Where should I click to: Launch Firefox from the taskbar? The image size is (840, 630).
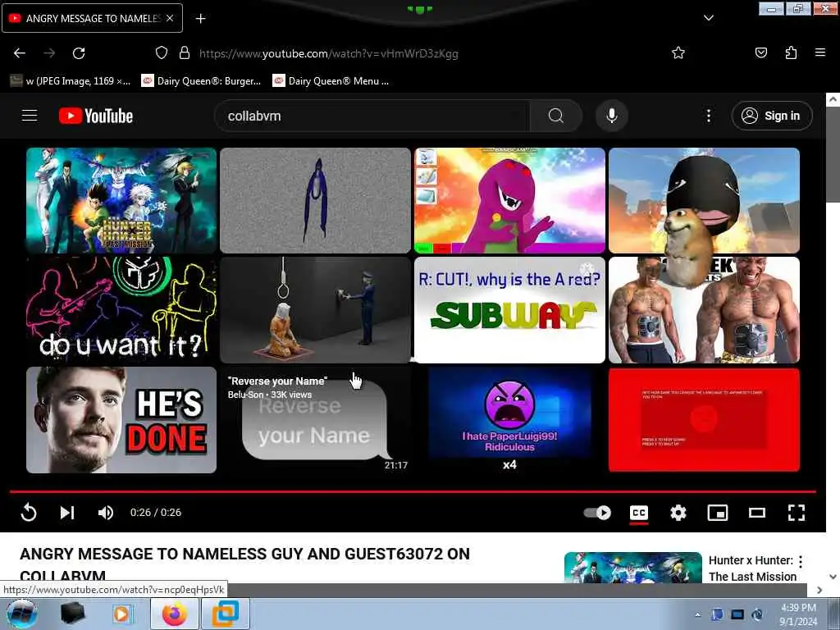pos(175,614)
